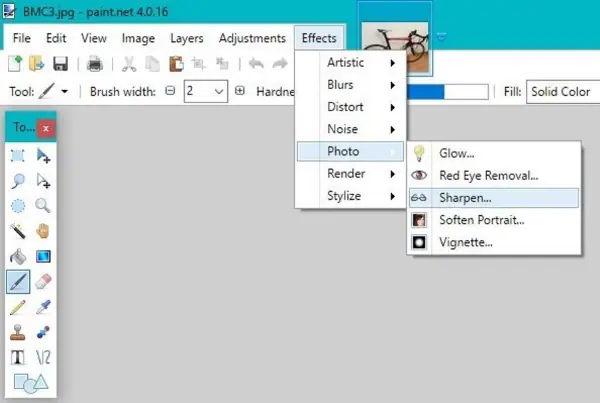This screenshot has width=600, height=403.
Task: Open the Edit menu
Action: (56, 38)
